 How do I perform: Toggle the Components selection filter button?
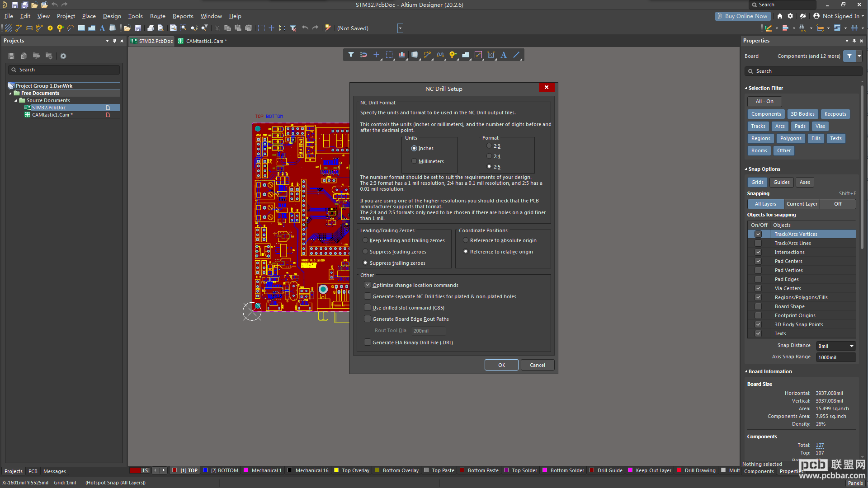coord(766,114)
